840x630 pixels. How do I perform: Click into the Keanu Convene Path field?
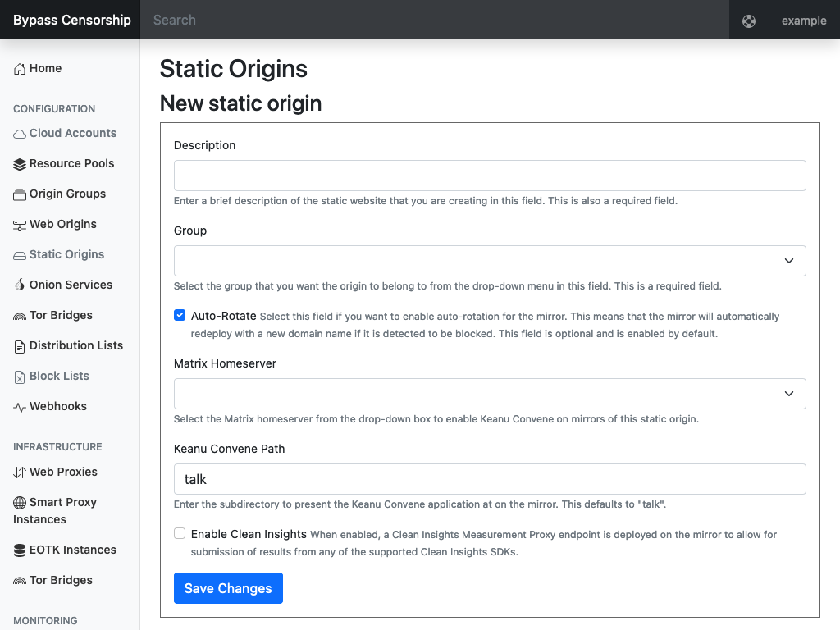point(490,479)
